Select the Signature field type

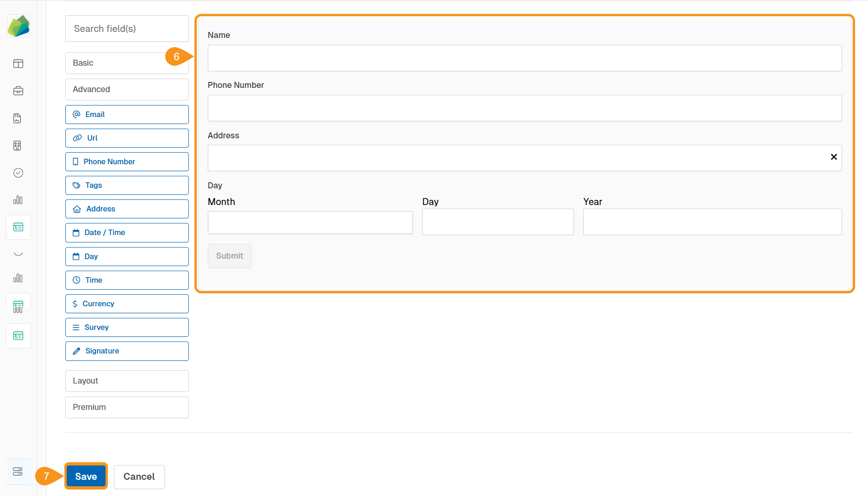[x=126, y=351]
